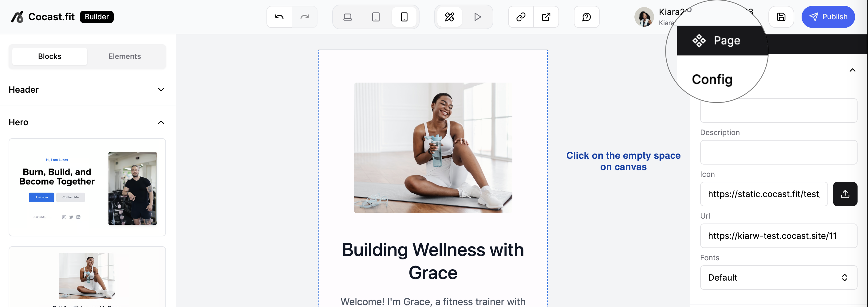This screenshot has height=307, width=868.
Task: Collapse the Config panel
Action: coord(853,70)
